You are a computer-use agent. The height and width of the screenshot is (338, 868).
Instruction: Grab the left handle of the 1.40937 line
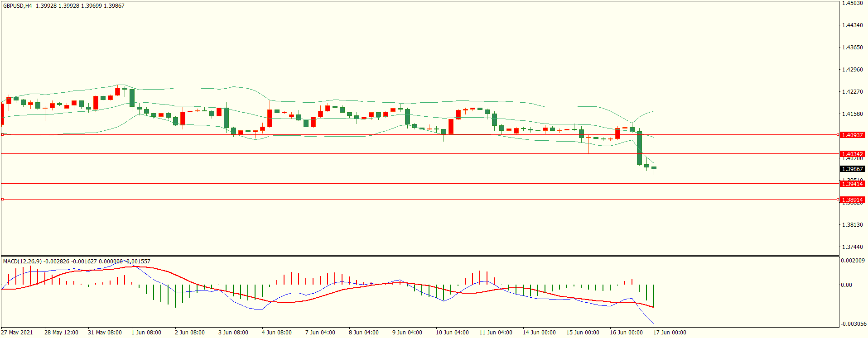point(2,134)
